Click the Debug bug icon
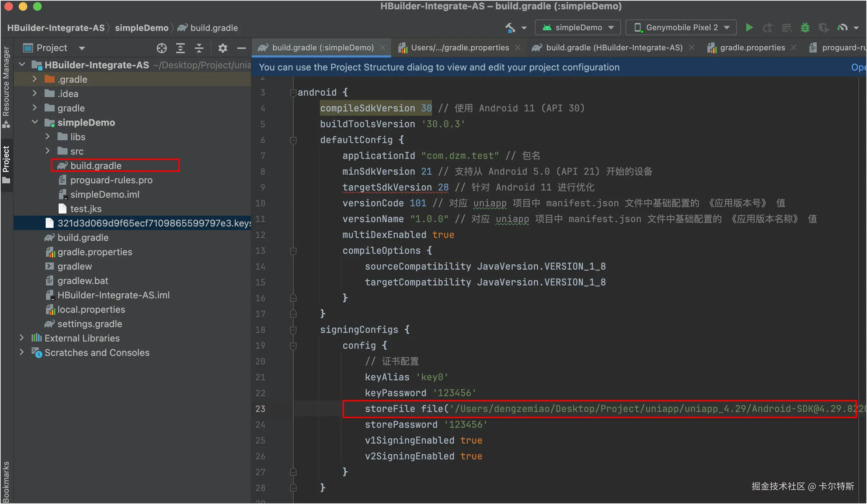The width and height of the screenshot is (867, 504). pyautogui.click(x=805, y=28)
